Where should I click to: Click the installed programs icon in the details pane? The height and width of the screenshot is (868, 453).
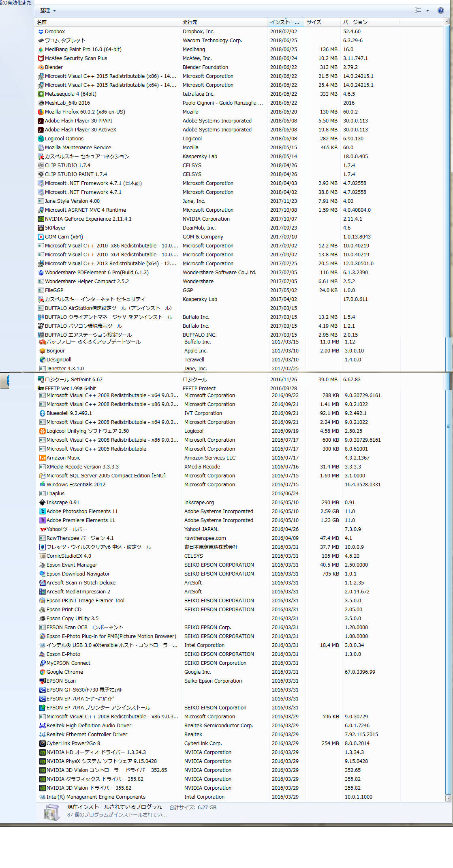(x=52, y=812)
